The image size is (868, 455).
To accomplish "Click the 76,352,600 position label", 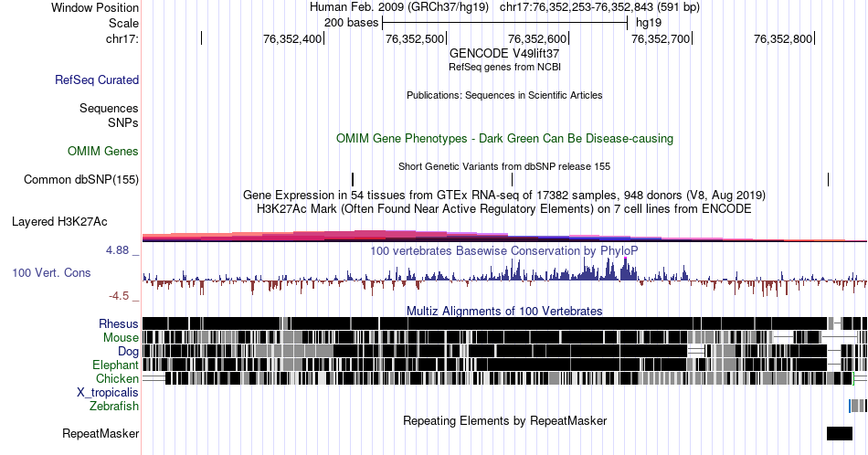I will [537, 38].
